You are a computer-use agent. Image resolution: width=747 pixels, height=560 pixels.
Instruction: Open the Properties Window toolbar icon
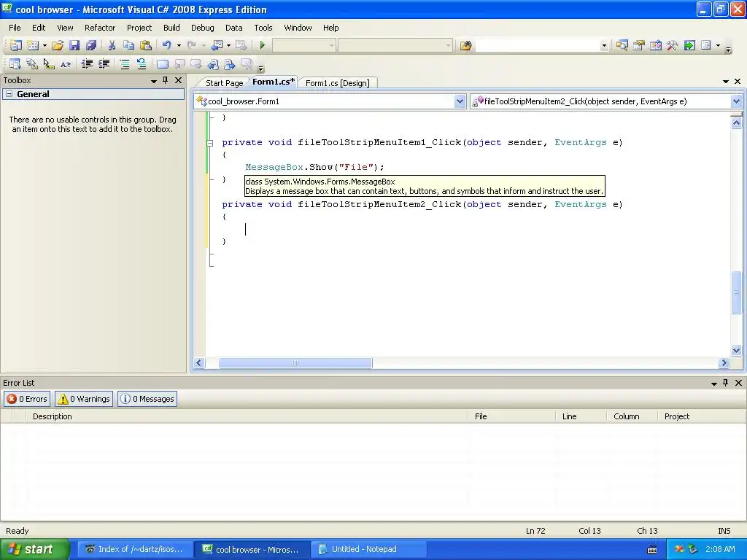[638, 45]
